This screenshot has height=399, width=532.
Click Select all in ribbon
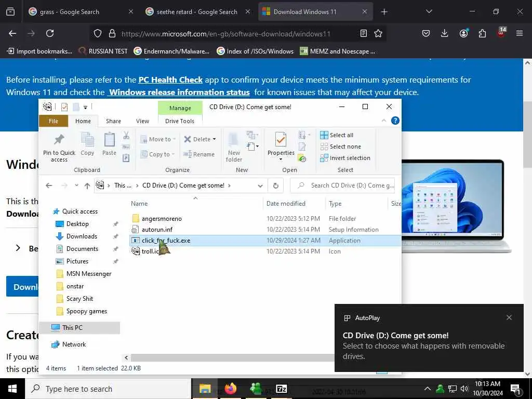337,135
